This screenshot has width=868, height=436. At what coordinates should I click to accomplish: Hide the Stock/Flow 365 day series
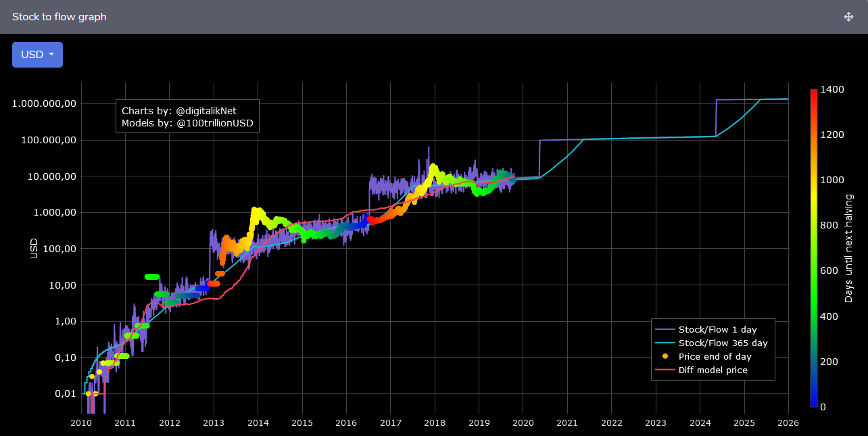click(x=723, y=343)
